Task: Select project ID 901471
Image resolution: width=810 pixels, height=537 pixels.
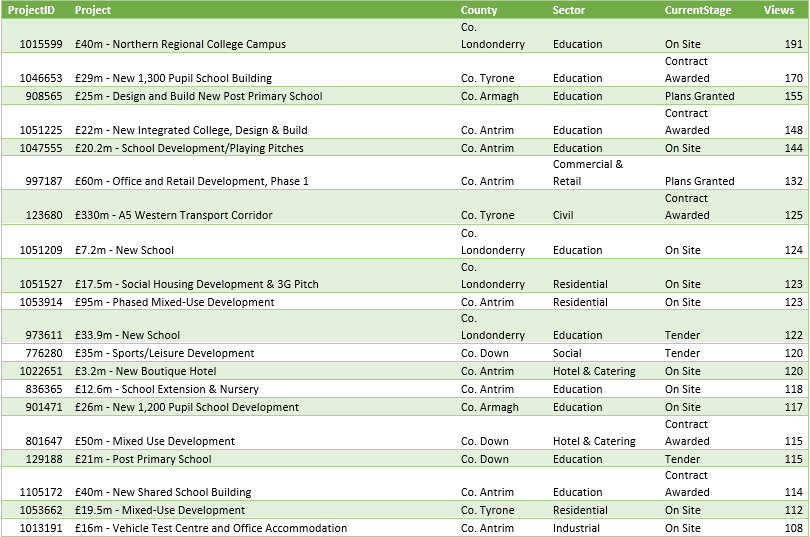Action: click(44, 408)
